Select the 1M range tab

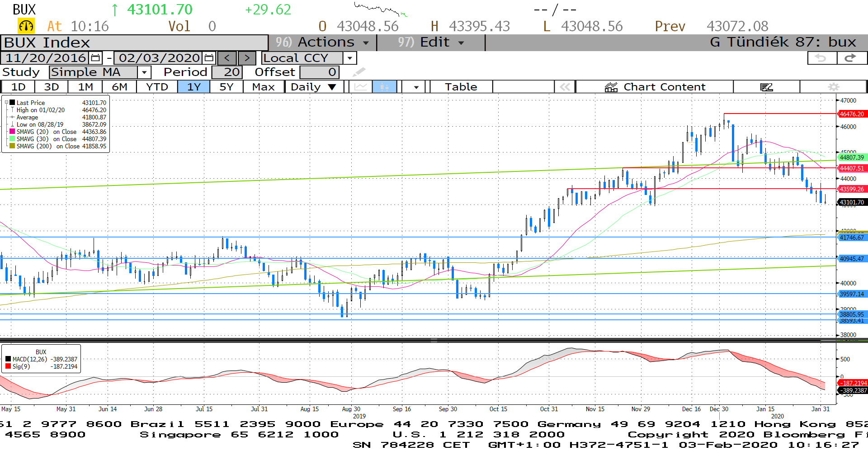pos(85,87)
